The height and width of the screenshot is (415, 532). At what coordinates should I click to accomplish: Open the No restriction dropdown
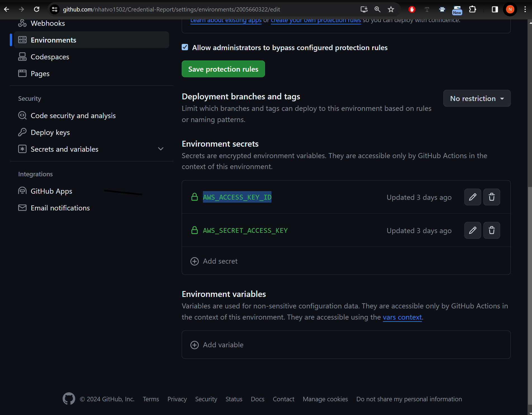477,98
